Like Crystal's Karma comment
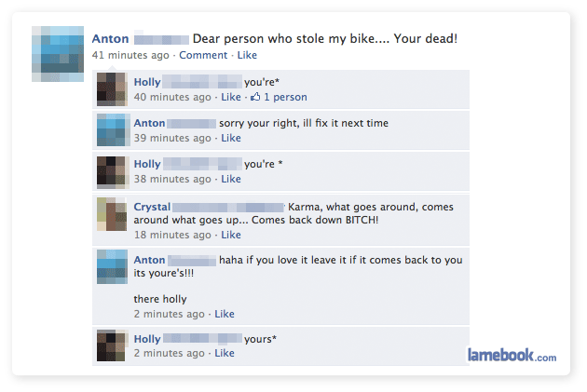The height and width of the screenshot is (392, 587). [231, 235]
